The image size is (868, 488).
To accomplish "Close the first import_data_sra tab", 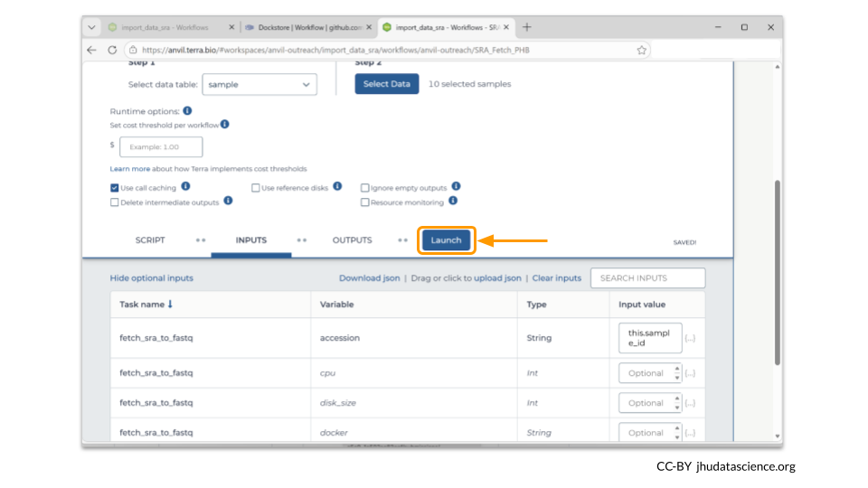I will [x=232, y=27].
